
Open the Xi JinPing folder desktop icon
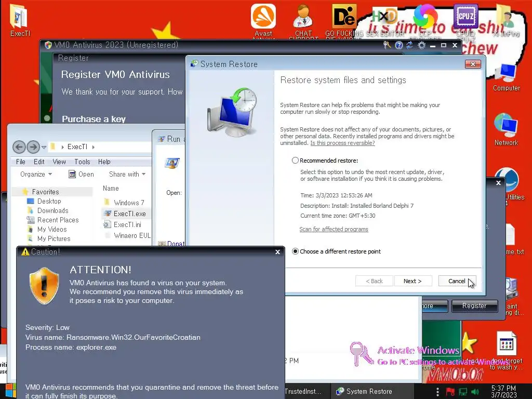tap(506, 20)
